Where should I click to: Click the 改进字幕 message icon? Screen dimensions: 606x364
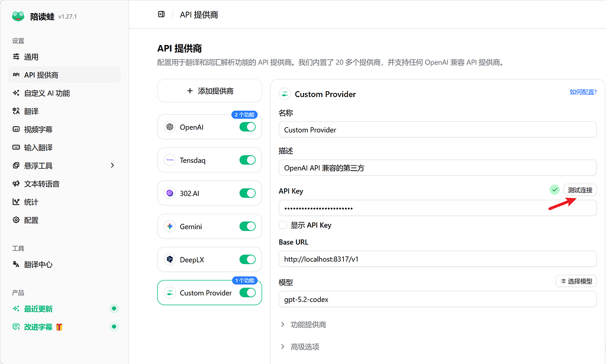pyautogui.click(x=16, y=327)
